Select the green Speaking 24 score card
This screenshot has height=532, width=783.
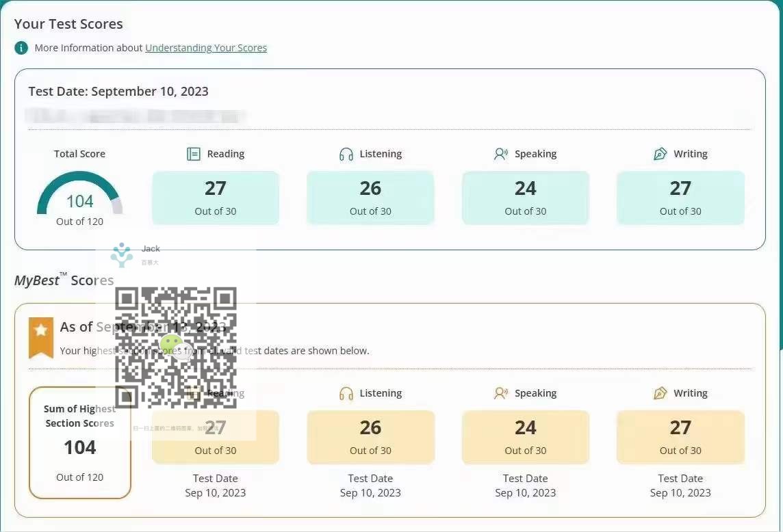tap(526, 198)
